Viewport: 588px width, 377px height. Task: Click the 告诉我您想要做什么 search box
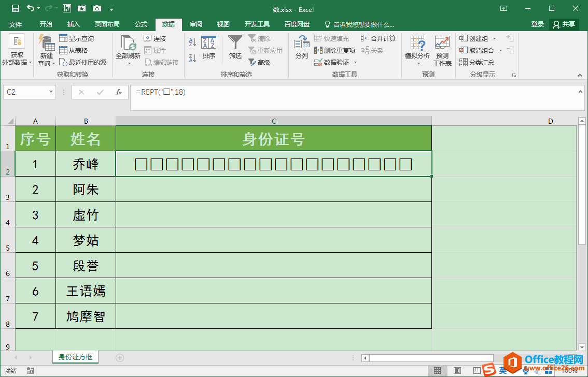point(359,25)
